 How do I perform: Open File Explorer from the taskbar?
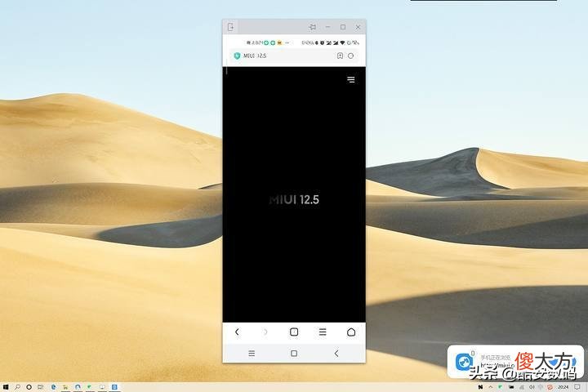[65, 387]
